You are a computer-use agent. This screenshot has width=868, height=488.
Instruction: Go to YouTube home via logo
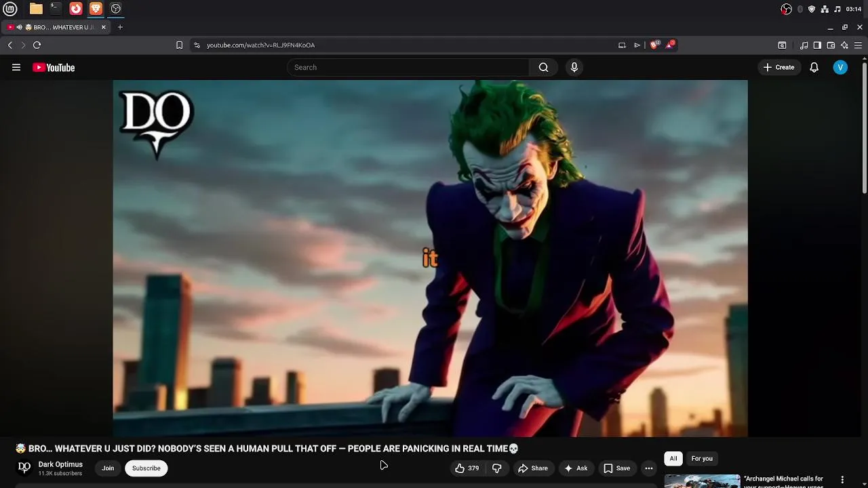tap(54, 67)
